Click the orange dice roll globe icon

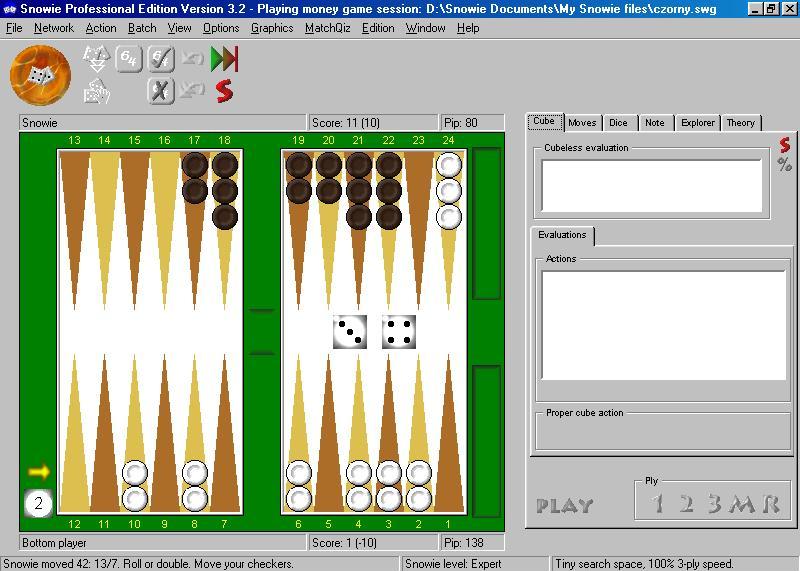(40, 75)
